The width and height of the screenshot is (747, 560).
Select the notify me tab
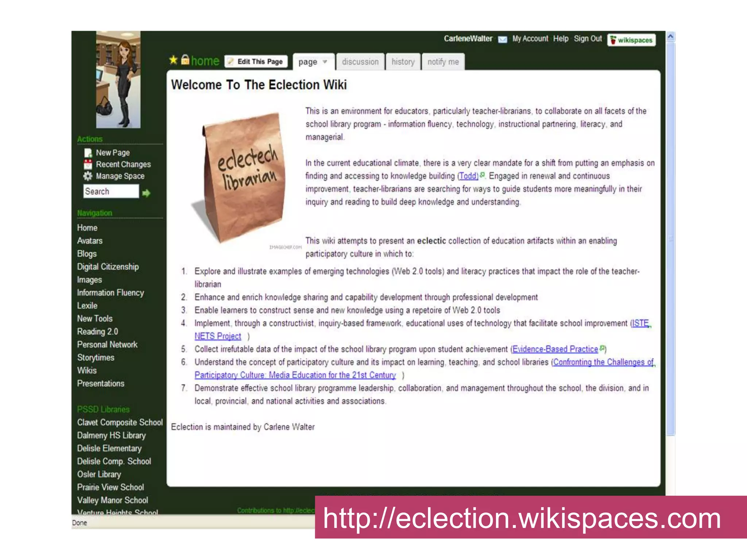[x=443, y=62]
